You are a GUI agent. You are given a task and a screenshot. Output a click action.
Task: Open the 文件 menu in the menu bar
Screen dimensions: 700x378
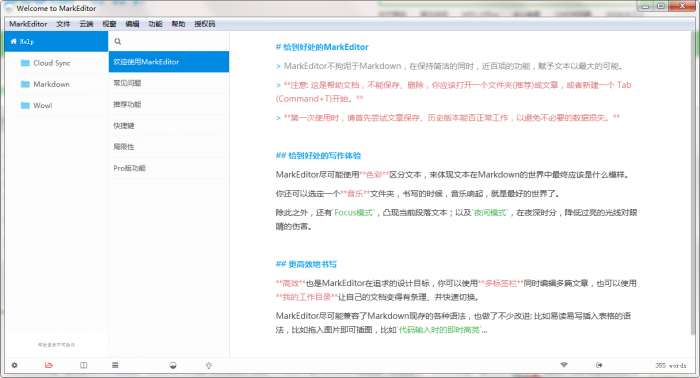63,24
